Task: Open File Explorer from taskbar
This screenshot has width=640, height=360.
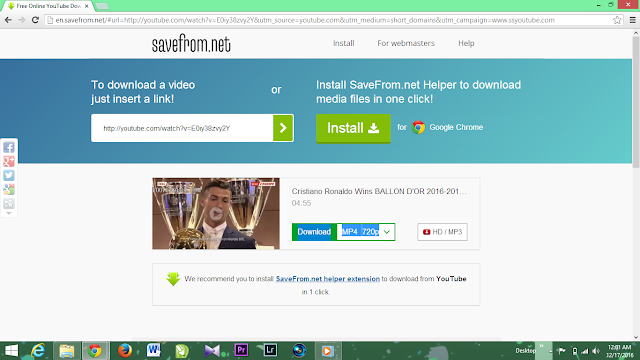Action: click(x=67, y=351)
